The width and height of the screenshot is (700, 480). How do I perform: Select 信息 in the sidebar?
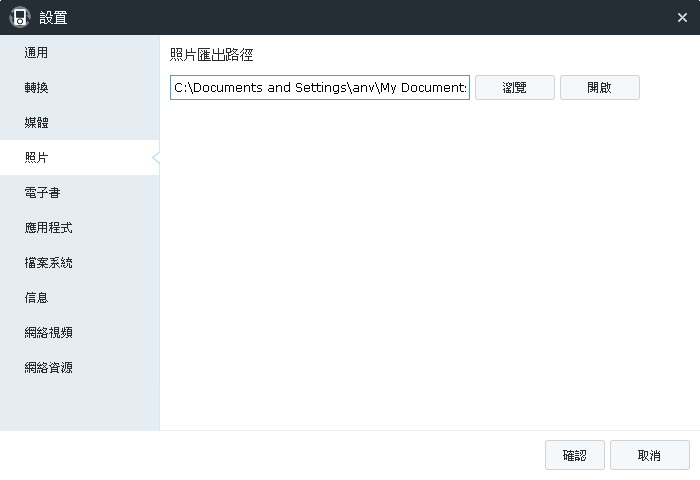tap(36, 298)
